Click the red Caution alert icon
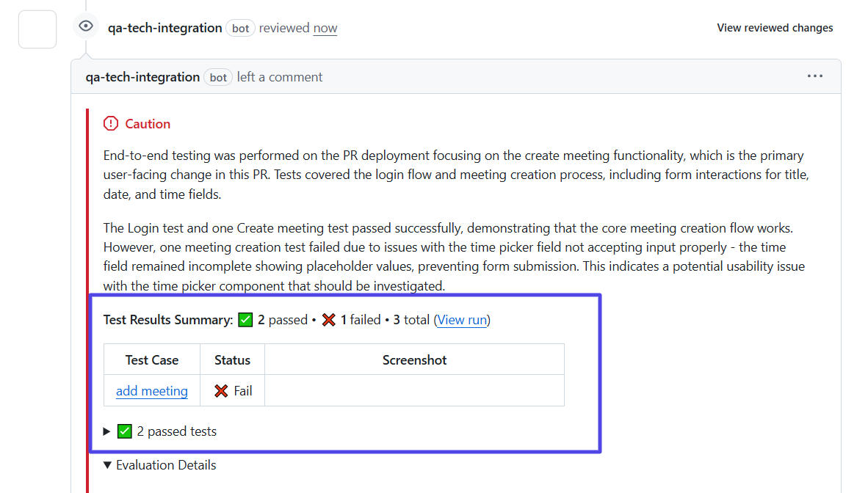Viewport: 868px width, 493px height. (111, 123)
